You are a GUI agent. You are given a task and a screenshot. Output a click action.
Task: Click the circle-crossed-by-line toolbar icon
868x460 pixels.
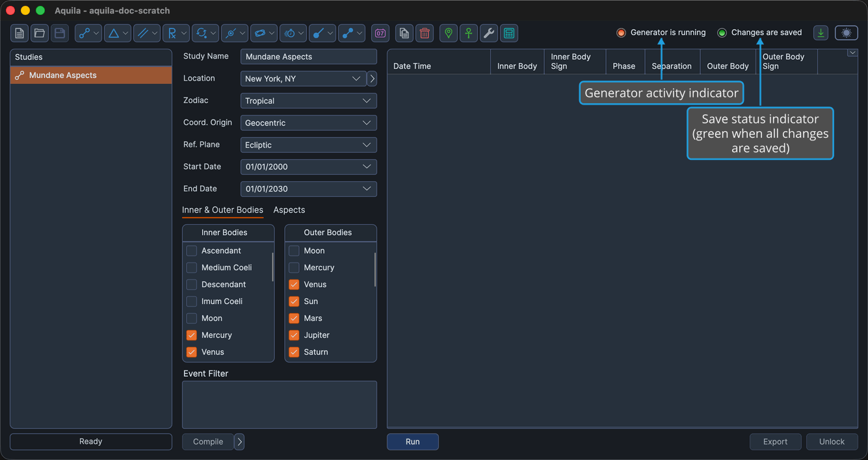coord(230,33)
